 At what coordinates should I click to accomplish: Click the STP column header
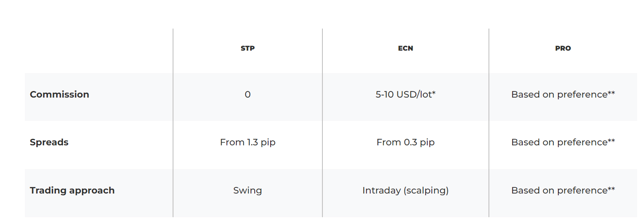pos(248,48)
